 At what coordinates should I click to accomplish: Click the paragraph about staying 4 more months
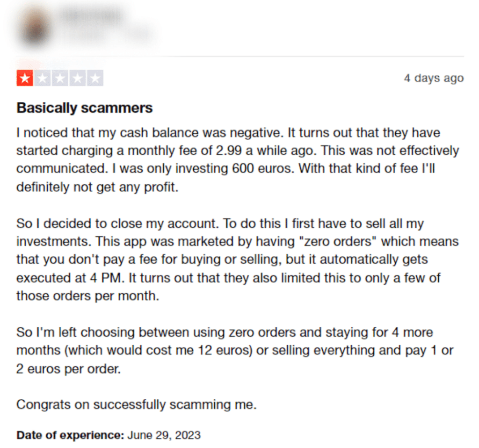(235, 350)
